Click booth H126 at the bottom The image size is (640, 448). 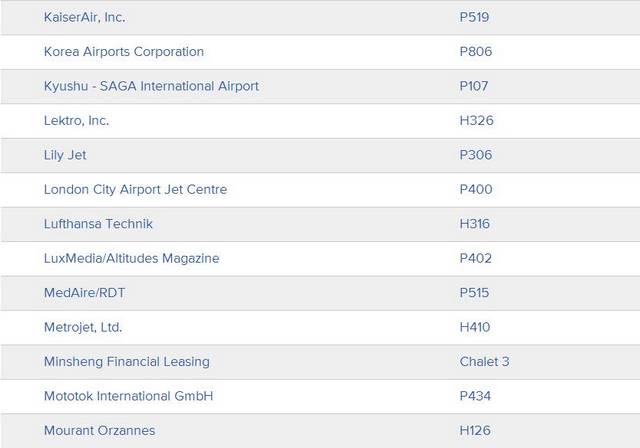point(476,430)
